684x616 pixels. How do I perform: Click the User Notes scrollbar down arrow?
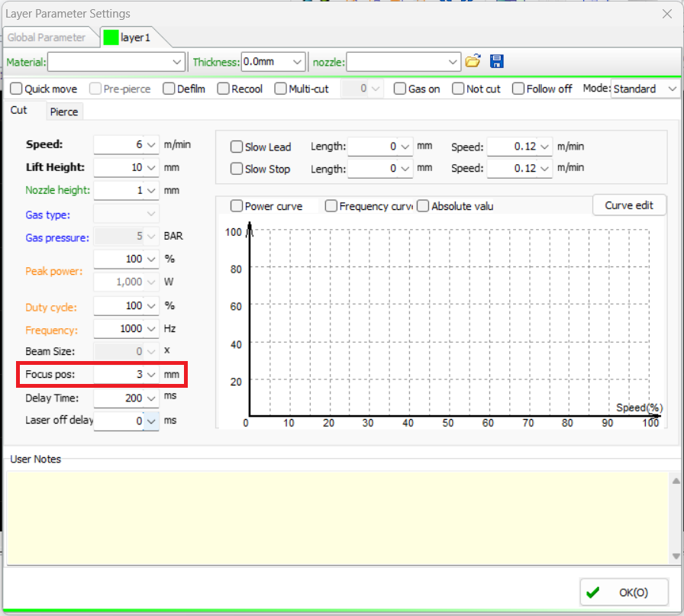point(676,556)
